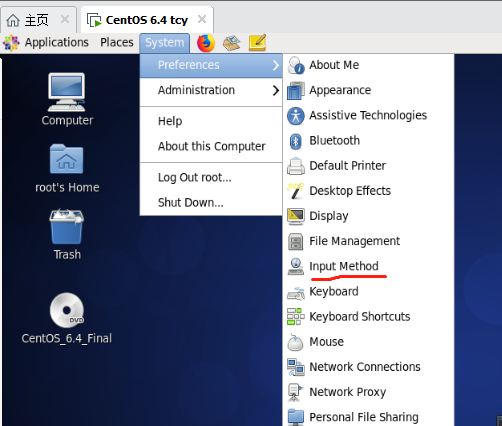Viewport: 502px width, 426px height.
Task: Click the Network Connections icon
Action: [x=296, y=367]
